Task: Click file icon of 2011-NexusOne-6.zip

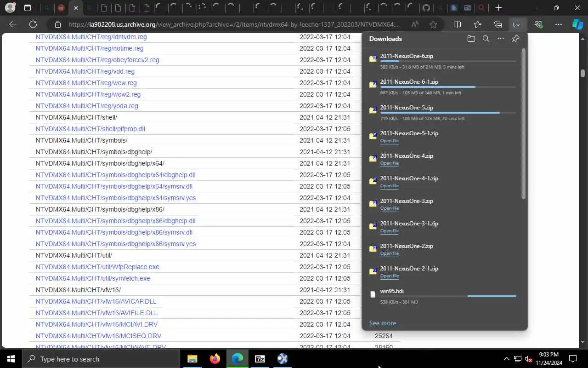Action: pos(373,58)
